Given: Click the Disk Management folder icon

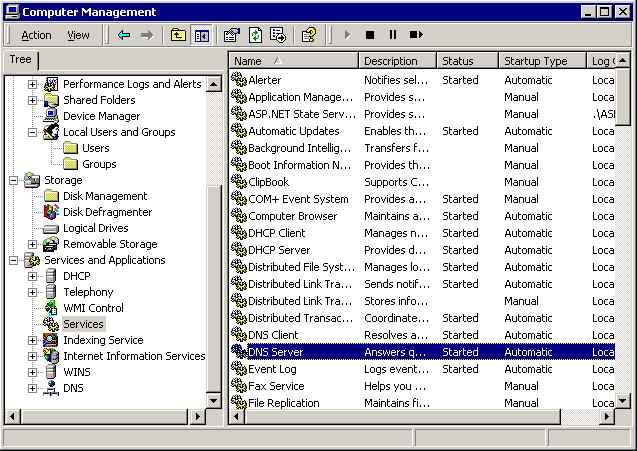Looking at the screenshot, I should pos(51,196).
